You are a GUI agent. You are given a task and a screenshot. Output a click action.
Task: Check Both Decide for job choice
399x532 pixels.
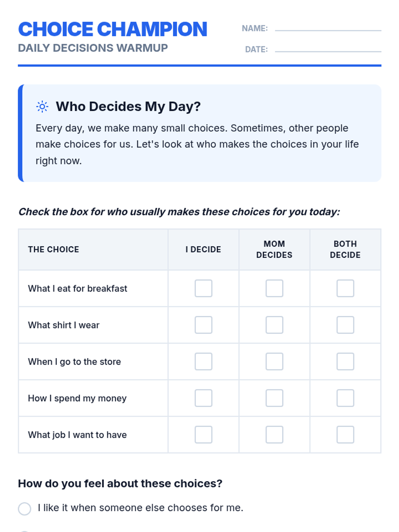345,435
